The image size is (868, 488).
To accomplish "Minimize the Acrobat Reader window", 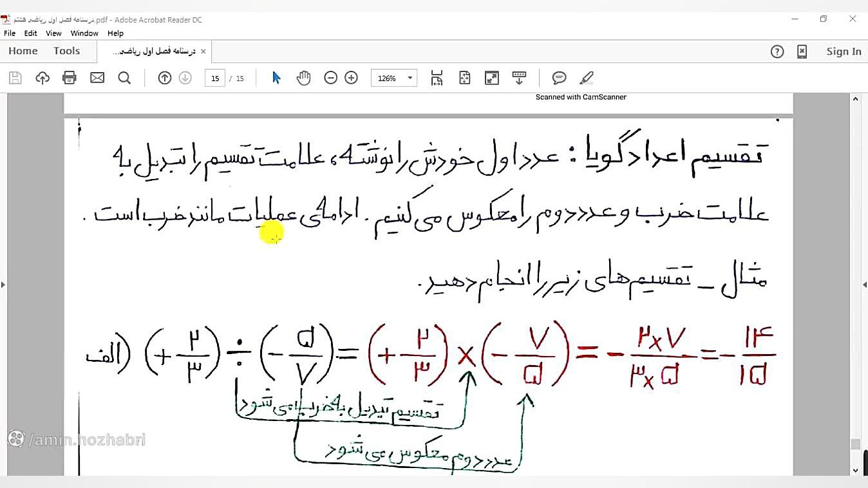I will coord(794,19).
